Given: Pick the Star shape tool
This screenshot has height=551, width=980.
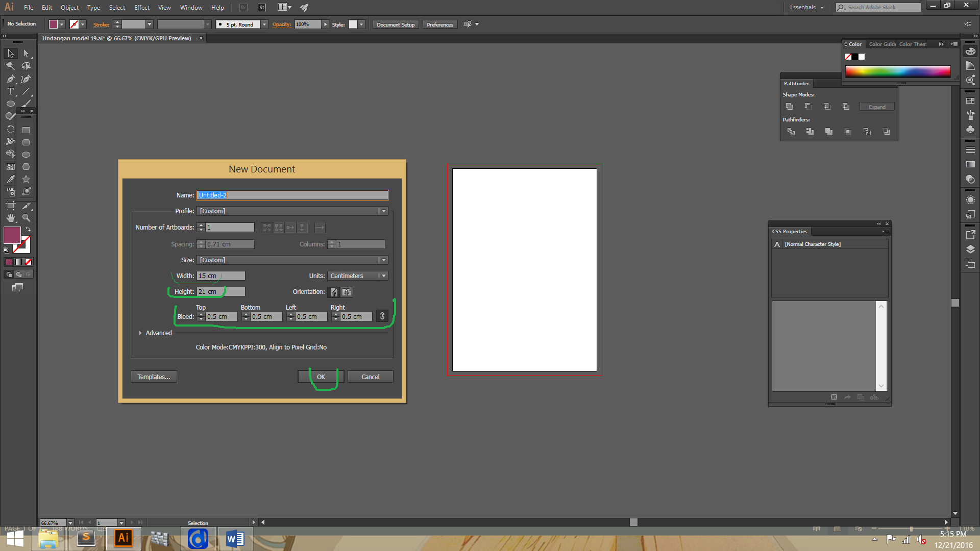Looking at the screenshot, I should pos(26,179).
